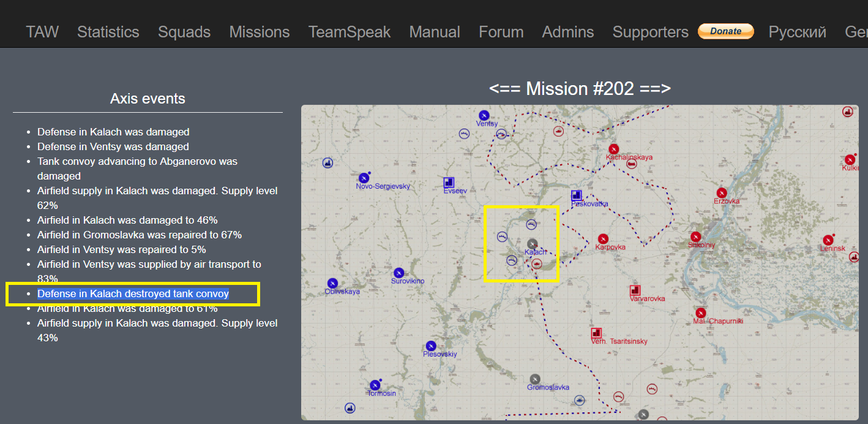Click blue factory icon northwest of Novo-Sergievsky

tap(328, 163)
